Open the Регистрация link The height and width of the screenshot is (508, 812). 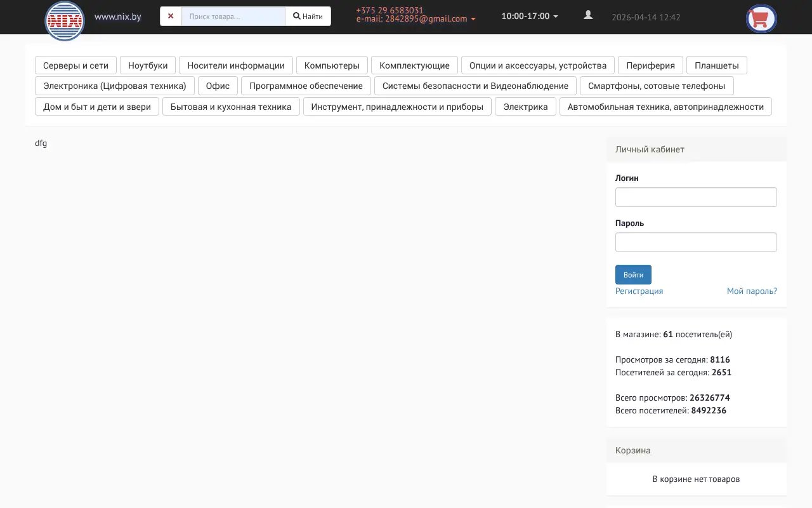tap(639, 291)
